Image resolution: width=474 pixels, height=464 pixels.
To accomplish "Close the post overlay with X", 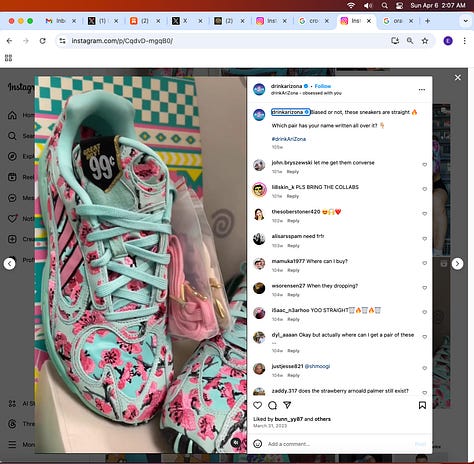I will (x=458, y=78).
